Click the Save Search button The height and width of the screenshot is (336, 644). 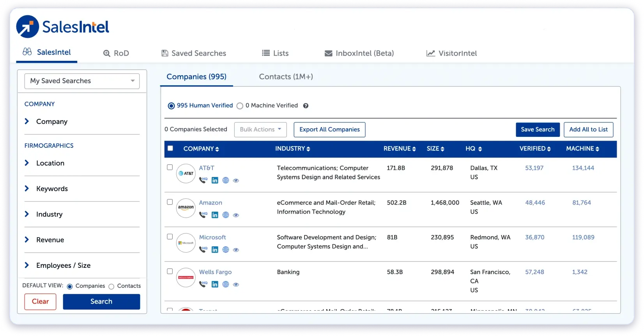538,130
